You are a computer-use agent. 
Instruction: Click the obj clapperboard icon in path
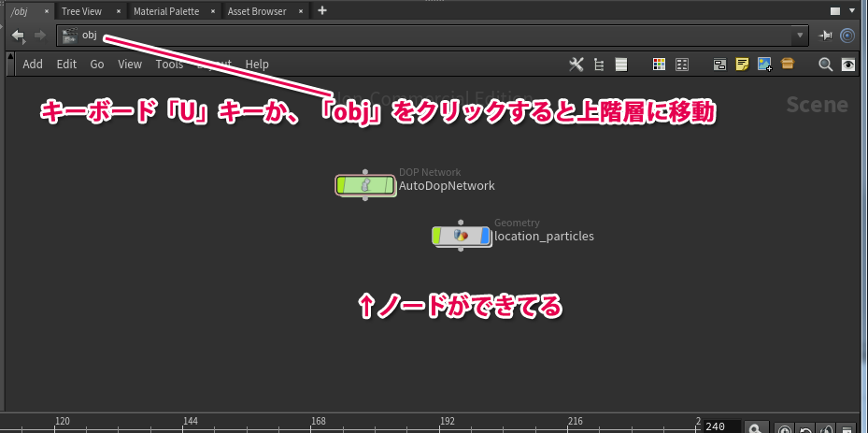click(70, 36)
